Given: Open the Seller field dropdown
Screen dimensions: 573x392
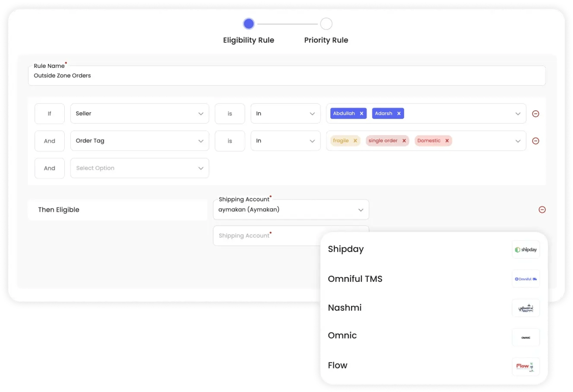Looking at the screenshot, I should pyautogui.click(x=139, y=113).
